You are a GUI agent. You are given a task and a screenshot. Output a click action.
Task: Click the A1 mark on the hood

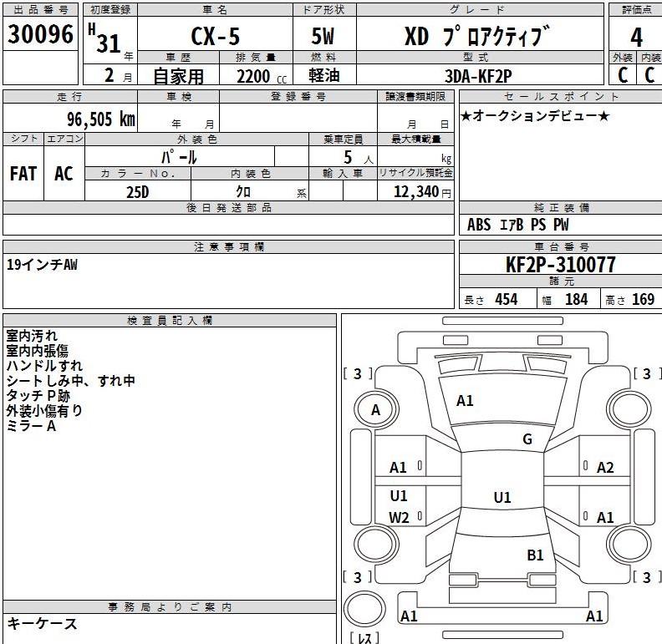tap(465, 400)
